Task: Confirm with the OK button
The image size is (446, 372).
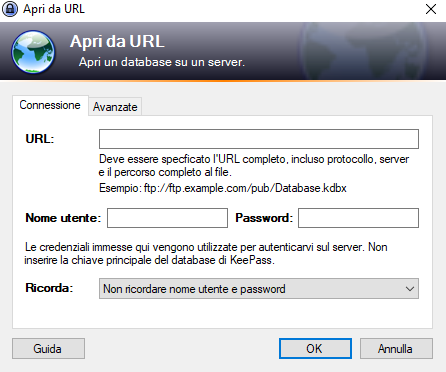Action: 315,349
